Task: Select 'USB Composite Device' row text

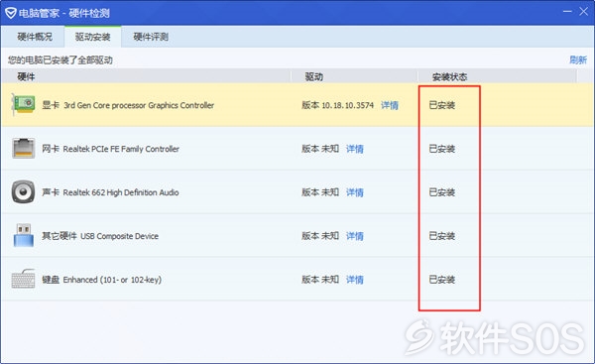Action: pyautogui.click(x=119, y=236)
